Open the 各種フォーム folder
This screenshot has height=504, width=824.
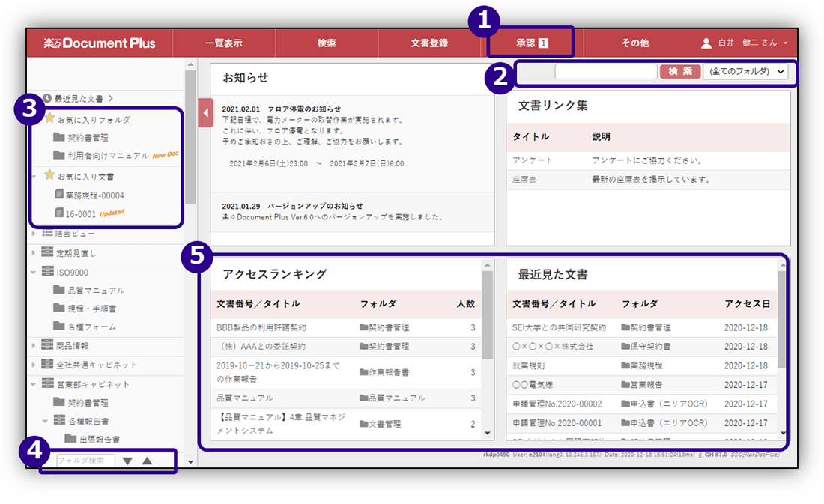[92, 327]
